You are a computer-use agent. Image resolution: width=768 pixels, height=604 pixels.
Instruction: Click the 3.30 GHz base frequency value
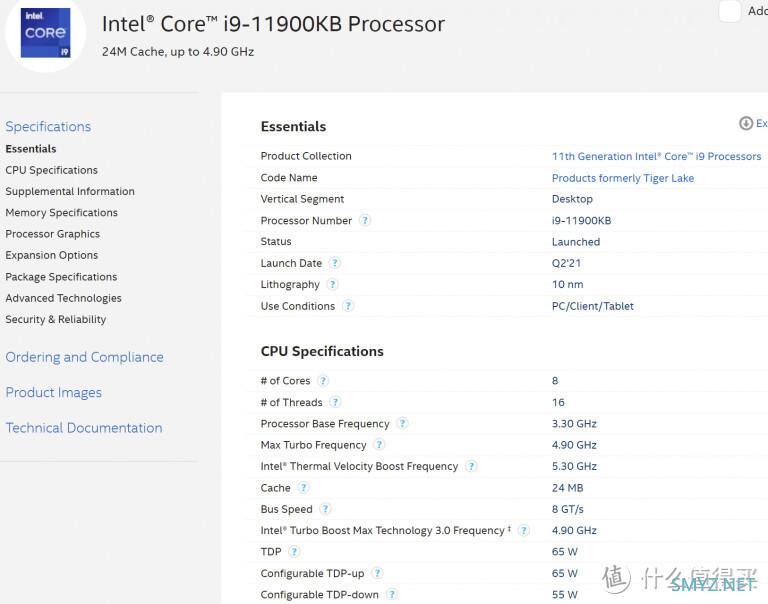574,423
